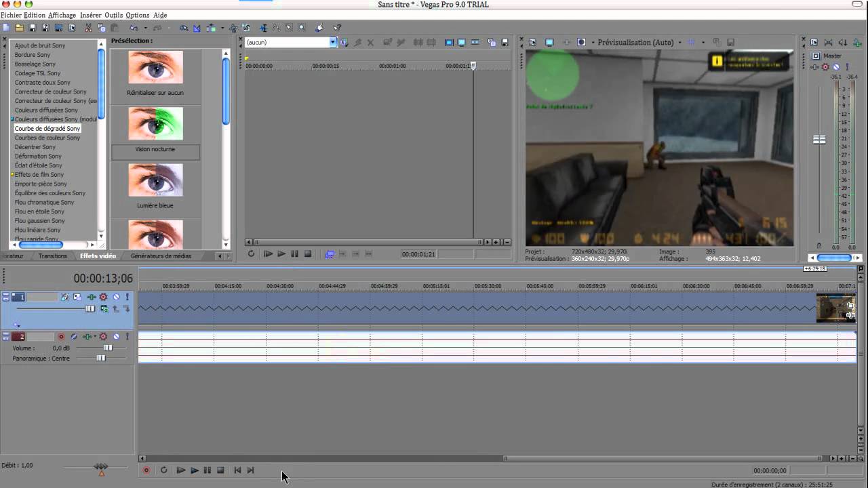The width and height of the screenshot is (868, 488).
Task: Open track 2 automation settings dropdown arrow
Action: pyautogui.click(x=95, y=336)
